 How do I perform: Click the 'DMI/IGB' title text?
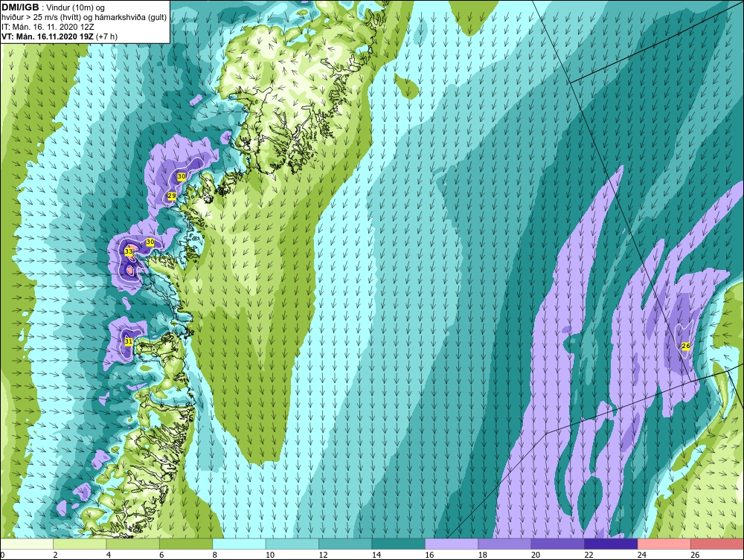click(x=20, y=7)
